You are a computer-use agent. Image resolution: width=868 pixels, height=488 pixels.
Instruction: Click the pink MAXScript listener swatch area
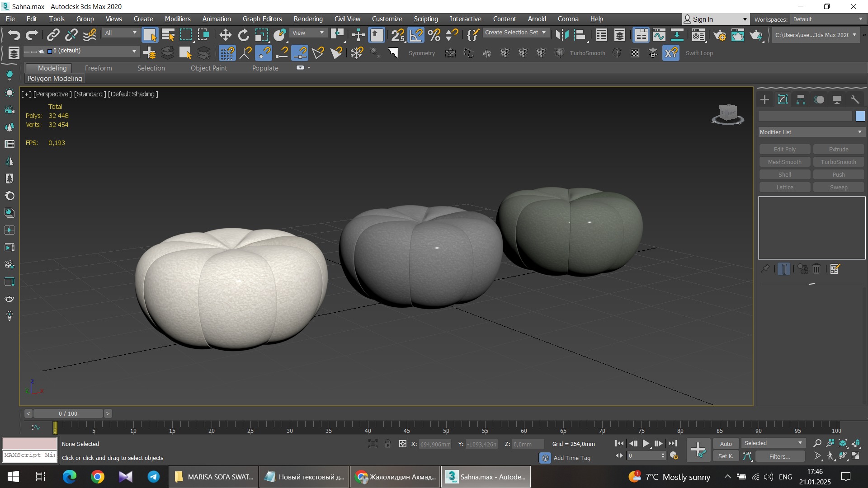tap(29, 444)
